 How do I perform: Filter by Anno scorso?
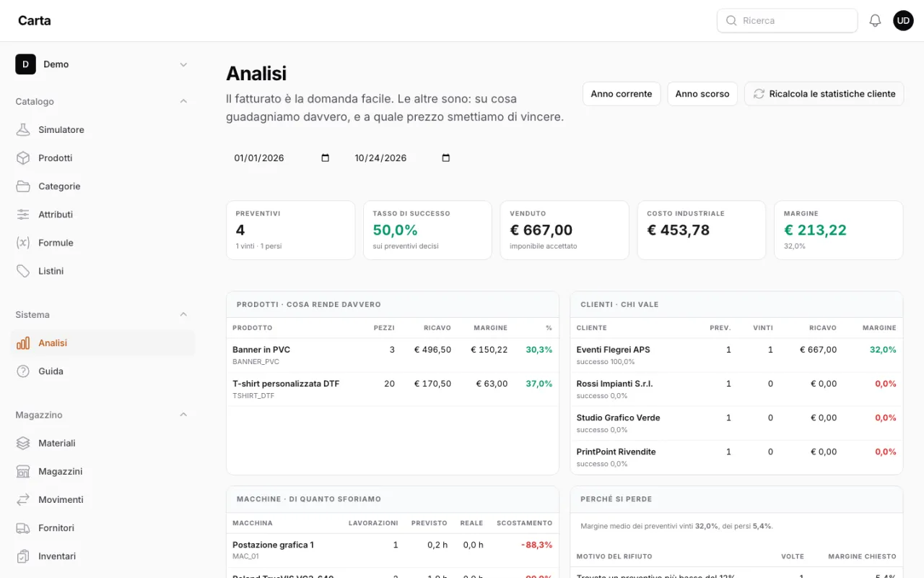[x=702, y=94]
